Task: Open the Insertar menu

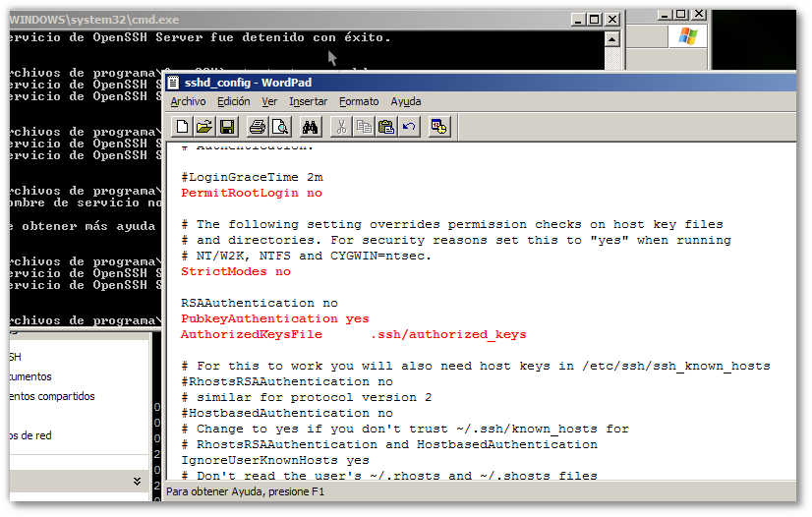Action: 308,101
